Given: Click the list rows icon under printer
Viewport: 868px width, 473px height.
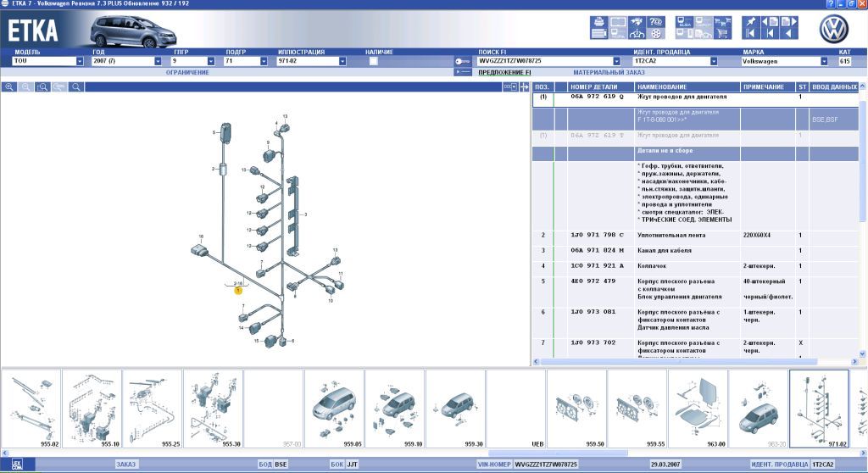Looking at the screenshot, I should coord(599,33).
